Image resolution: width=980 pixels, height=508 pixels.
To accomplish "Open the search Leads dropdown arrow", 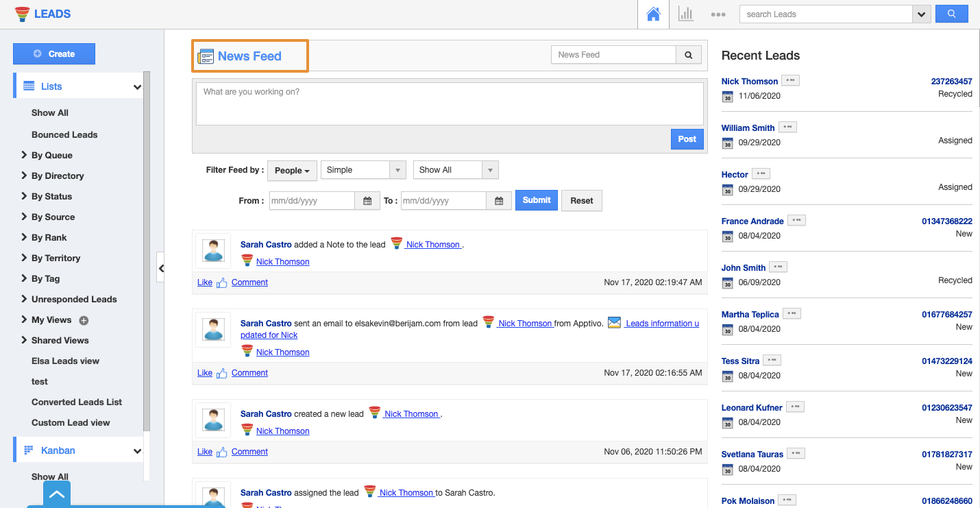I will (x=921, y=14).
